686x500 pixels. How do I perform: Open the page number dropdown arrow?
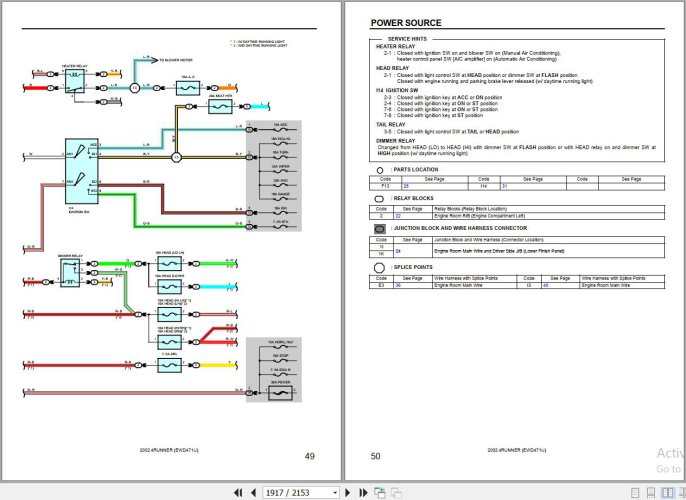[x=335, y=493]
